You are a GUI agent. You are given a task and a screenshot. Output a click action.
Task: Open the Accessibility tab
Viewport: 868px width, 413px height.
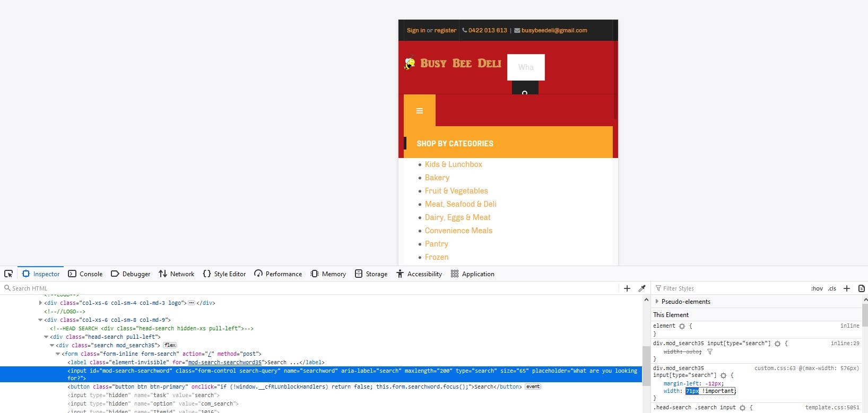[x=419, y=274]
